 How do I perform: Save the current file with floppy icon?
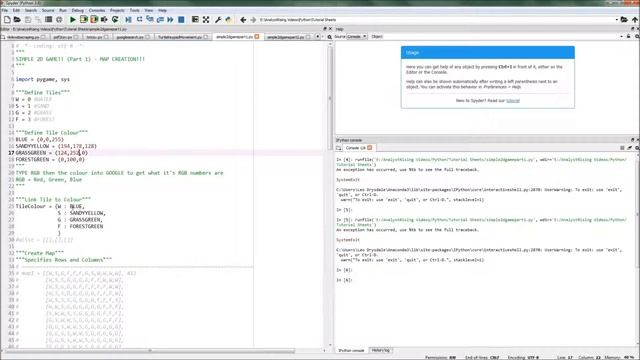28,20
